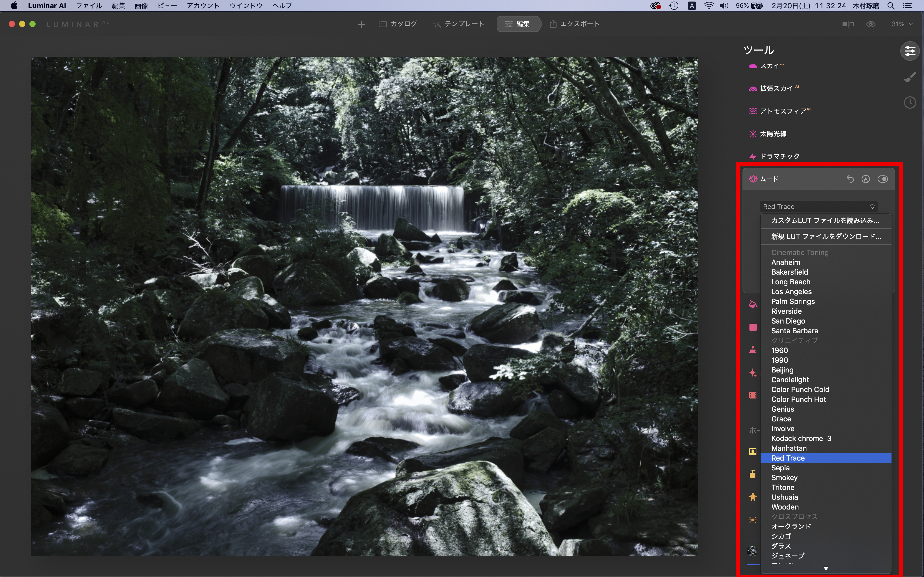Click the Mood tool reset arrow
This screenshot has height=577, width=924.
pos(850,179)
